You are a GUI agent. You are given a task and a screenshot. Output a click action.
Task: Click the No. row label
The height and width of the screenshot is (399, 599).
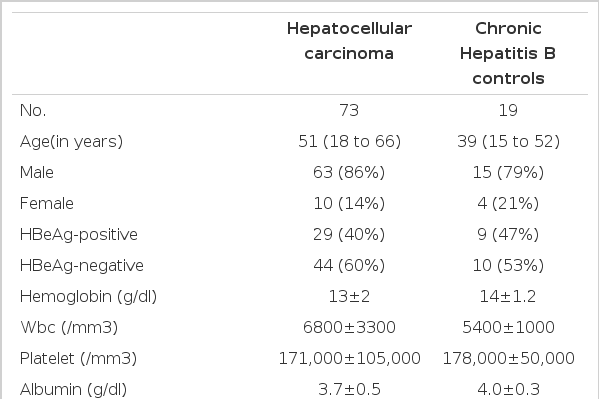[33, 110]
